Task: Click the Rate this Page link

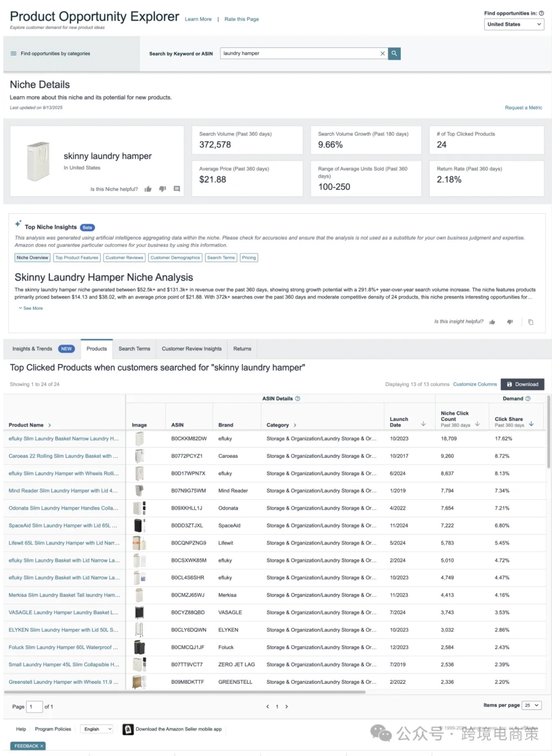Action: (x=241, y=19)
